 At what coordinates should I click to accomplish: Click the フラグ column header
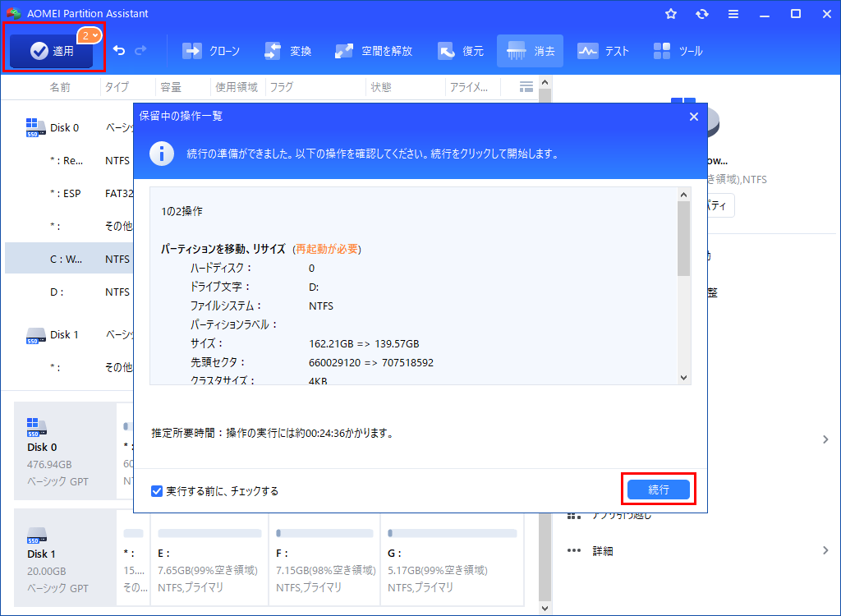click(282, 87)
